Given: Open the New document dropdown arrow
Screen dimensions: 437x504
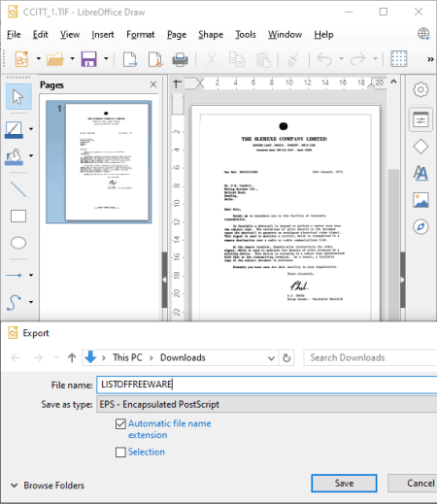Looking at the screenshot, I should [39, 58].
